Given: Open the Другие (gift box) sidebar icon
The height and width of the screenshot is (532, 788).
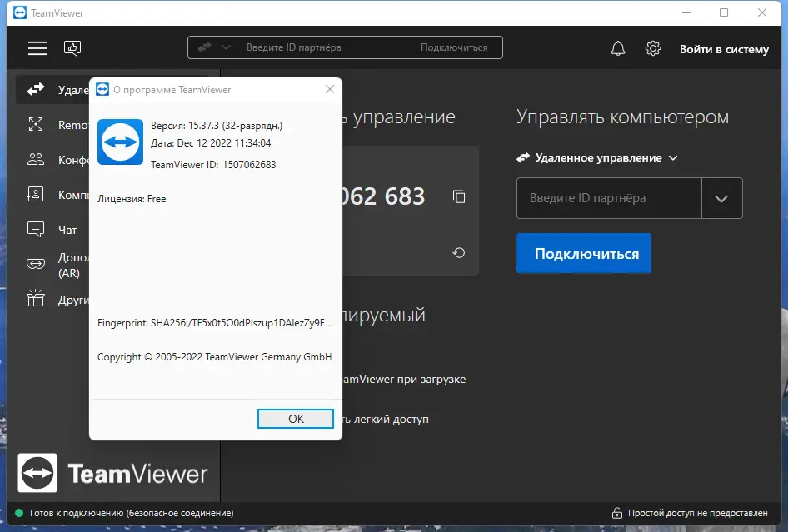Looking at the screenshot, I should click(x=37, y=299).
